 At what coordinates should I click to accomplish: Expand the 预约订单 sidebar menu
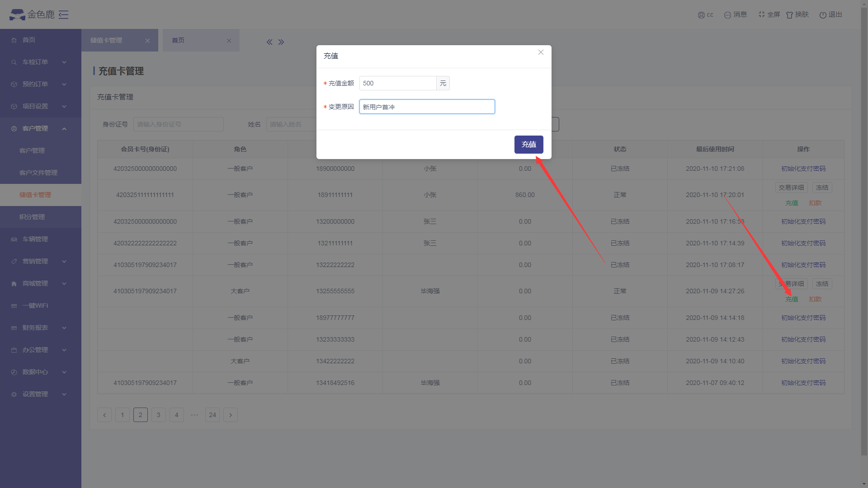[41, 84]
